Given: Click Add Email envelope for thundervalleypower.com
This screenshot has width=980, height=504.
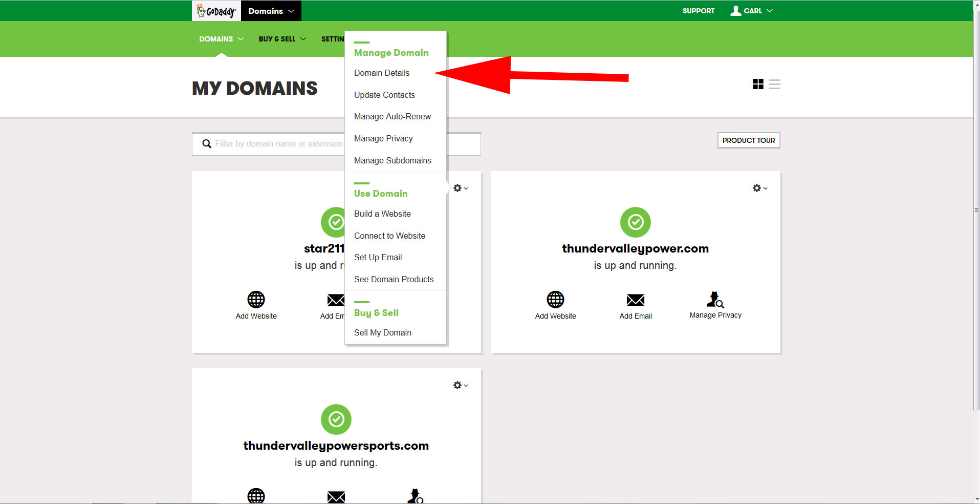Looking at the screenshot, I should click(636, 300).
